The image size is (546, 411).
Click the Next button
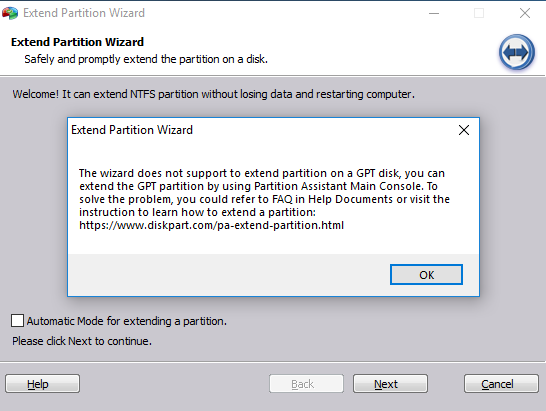click(x=390, y=384)
